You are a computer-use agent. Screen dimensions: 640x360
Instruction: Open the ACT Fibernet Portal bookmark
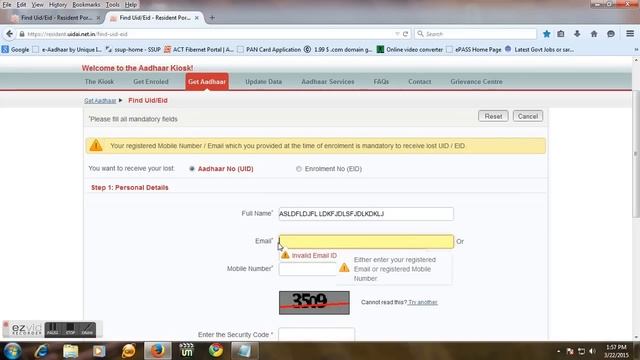(x=198, y=49)
